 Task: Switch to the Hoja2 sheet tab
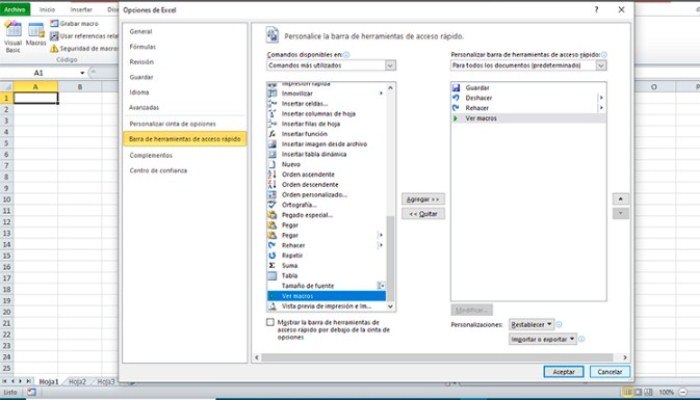pos(77,382)
